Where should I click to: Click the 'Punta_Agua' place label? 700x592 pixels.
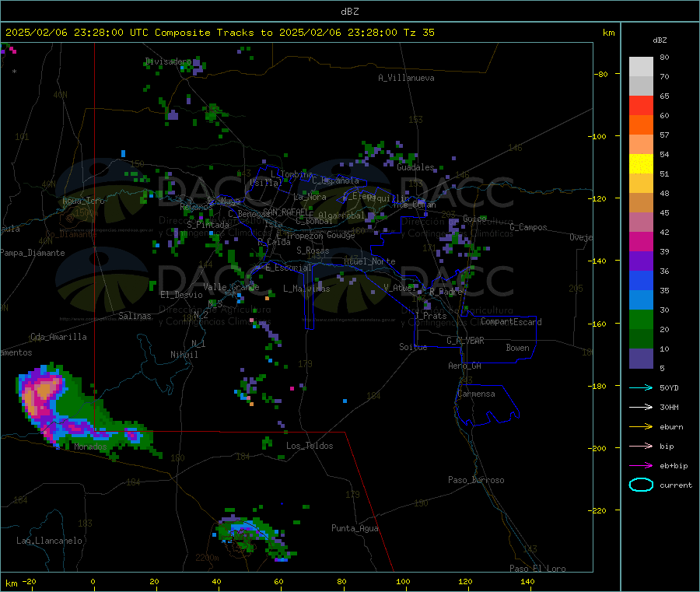pos(355,528)
